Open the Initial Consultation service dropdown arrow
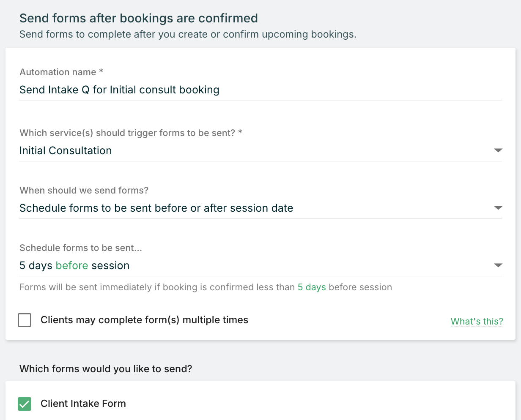 [x=498, y=150]
